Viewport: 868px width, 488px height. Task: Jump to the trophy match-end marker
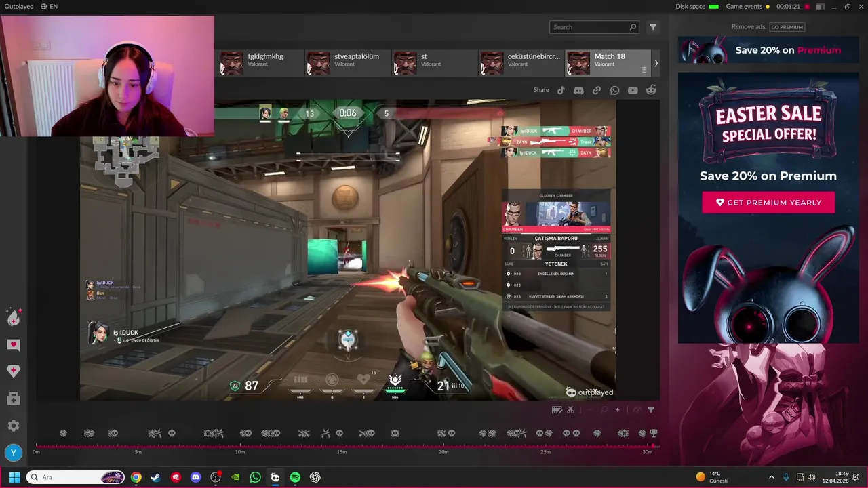point(654,433)
